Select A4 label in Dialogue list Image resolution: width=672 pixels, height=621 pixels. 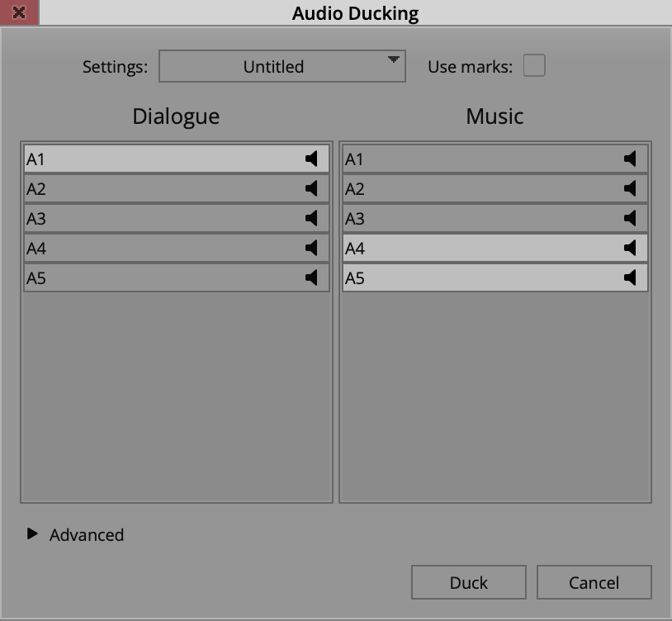(x=36, y=249)
